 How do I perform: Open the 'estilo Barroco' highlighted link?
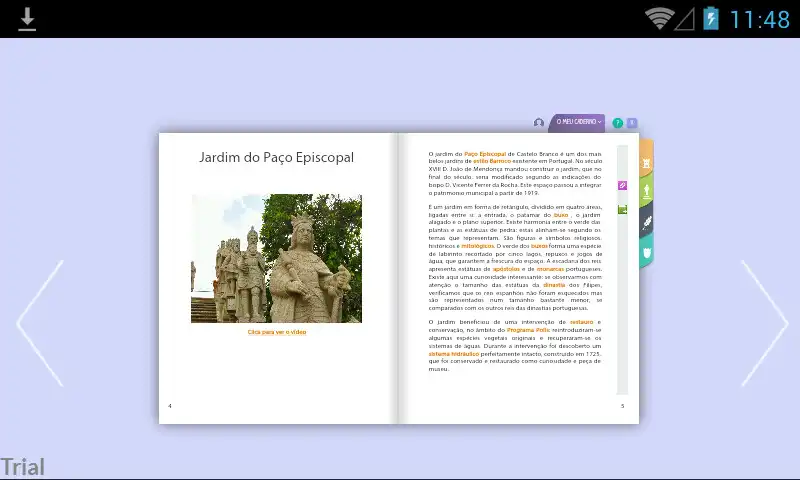click(492, 161)
